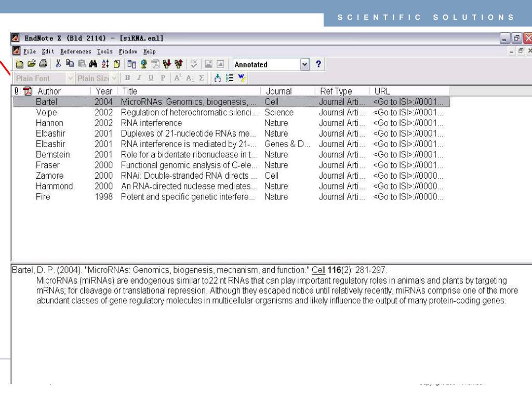Screen dimensions: 532x399
Task: Click the Print toolbar icon
Action: (43, 63)
